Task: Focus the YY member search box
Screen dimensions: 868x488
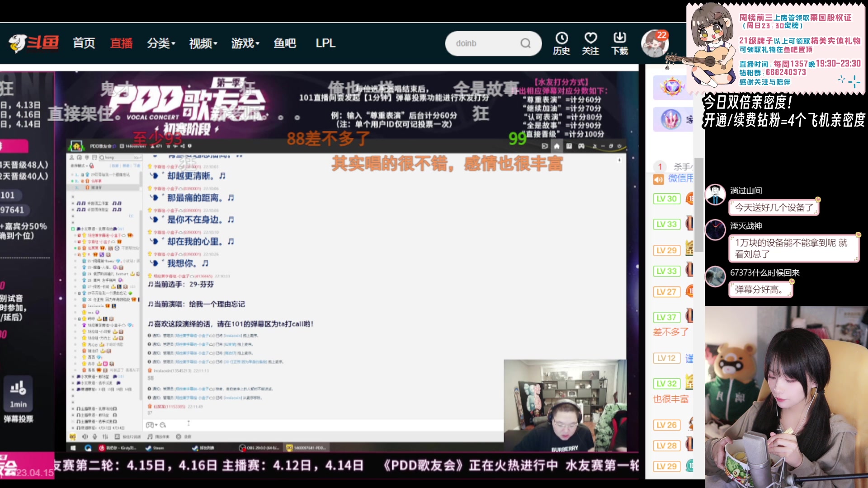Action: tap(120, 157)
